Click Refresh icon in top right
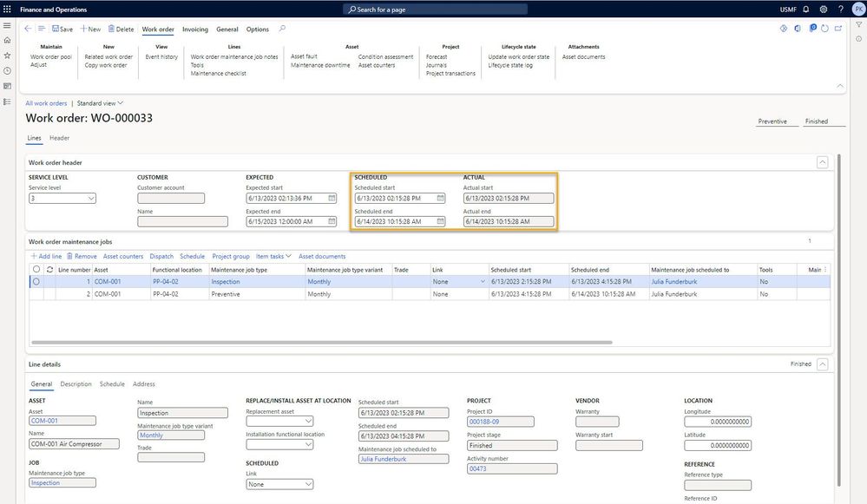867x504 pixels. pyautogui.click(x=825, y=28)
